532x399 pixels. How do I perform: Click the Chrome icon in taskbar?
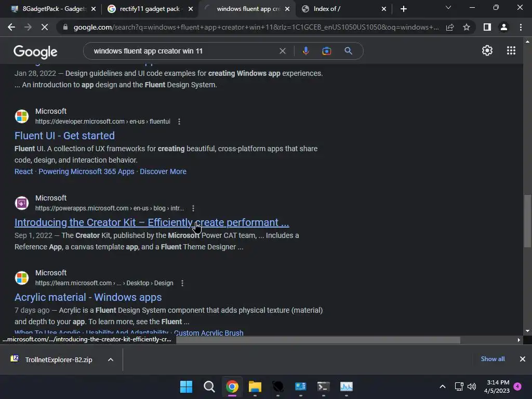(232, 387)
